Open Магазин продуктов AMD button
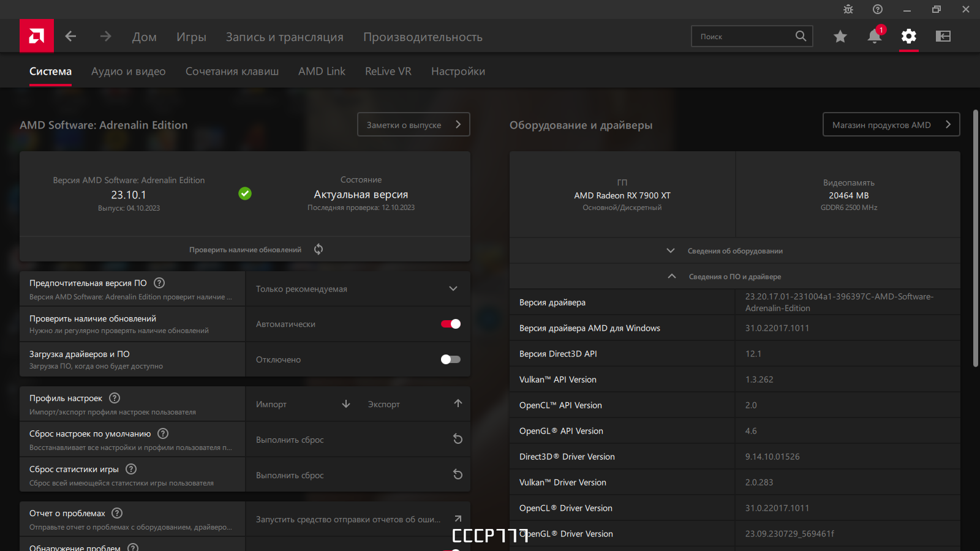This screenshot has width=980, height=551. tap(891, 124)
